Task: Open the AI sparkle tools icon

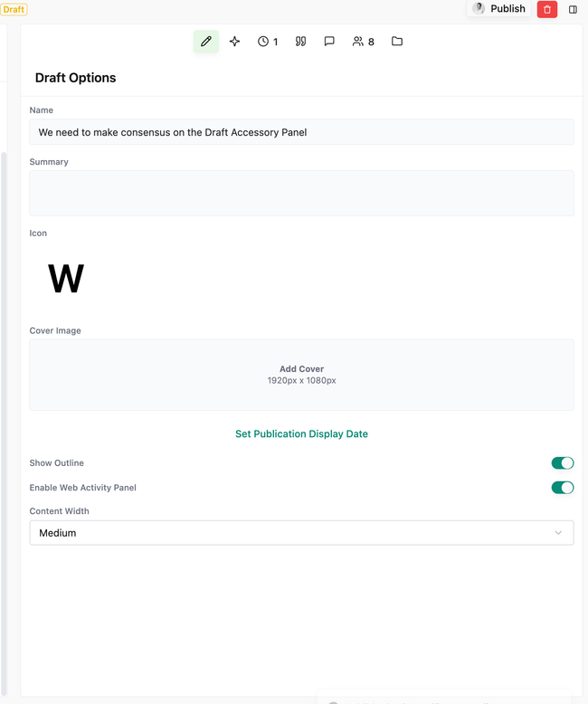Action: [x=235, y=42]
